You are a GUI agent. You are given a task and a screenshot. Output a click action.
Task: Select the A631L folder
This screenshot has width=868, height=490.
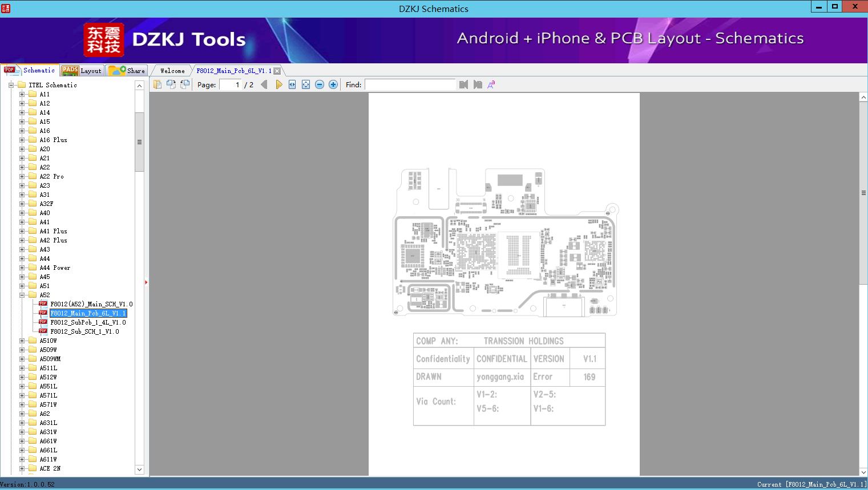(49, 423)
